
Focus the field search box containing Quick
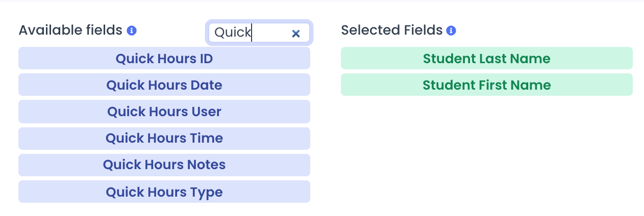tap(259, 33)
